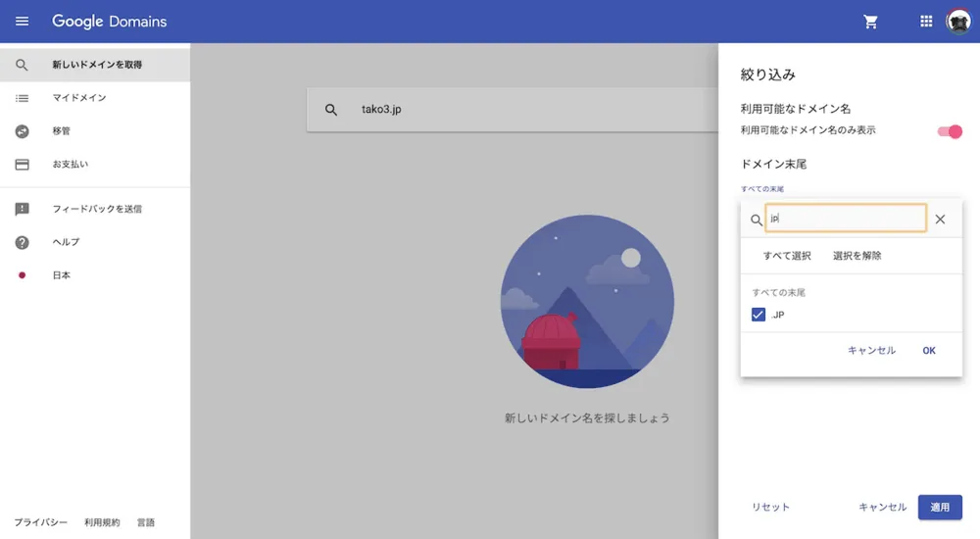This screenshot has width=980, height=539.
Task: Apply filters with 適用 button
Action: pyautogui.click(x=940, y=507)
